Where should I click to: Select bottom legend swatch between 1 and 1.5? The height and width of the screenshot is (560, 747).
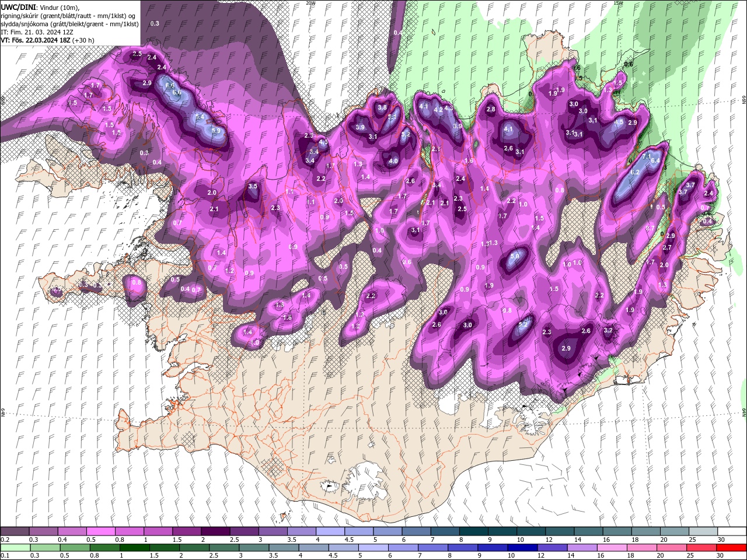coord(135,548)
